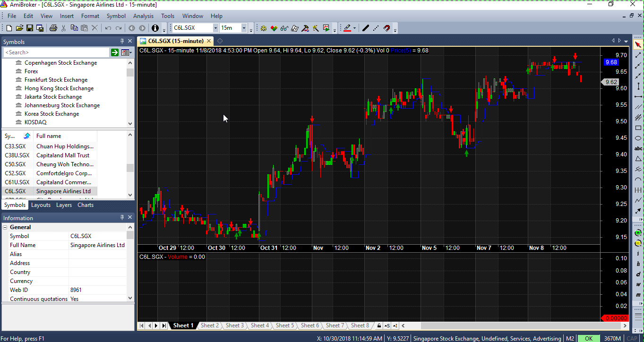Image resolution: width=644 pixels, height=342 pixels.
Task: Click green go arrow next to Search
Action: [115, 52]
